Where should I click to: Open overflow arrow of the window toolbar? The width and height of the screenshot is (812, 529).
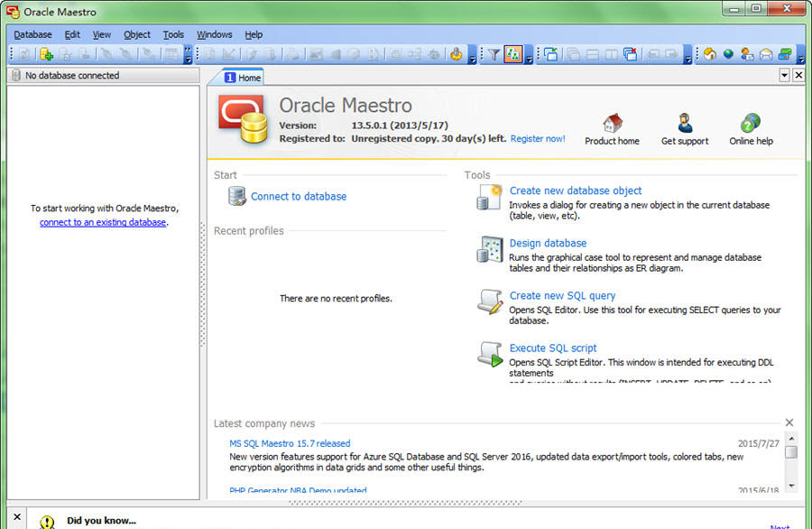pyautogui.click(x=687, y=54)
